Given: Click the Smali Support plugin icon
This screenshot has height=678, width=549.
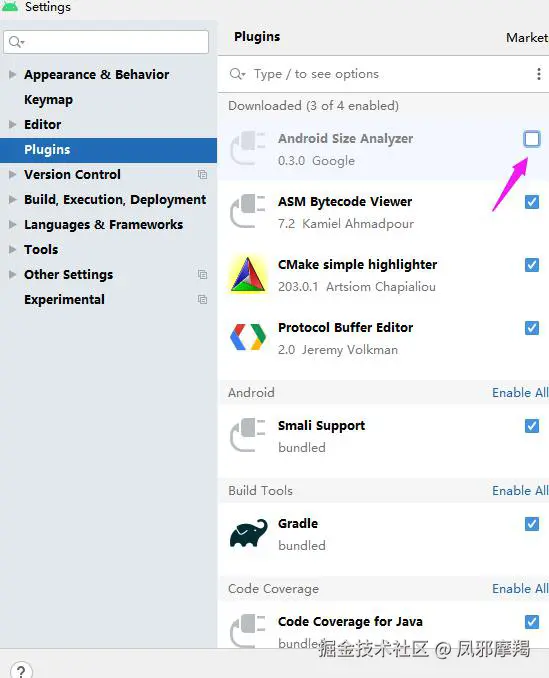Looking at the screenshot, I should point(248,435).
